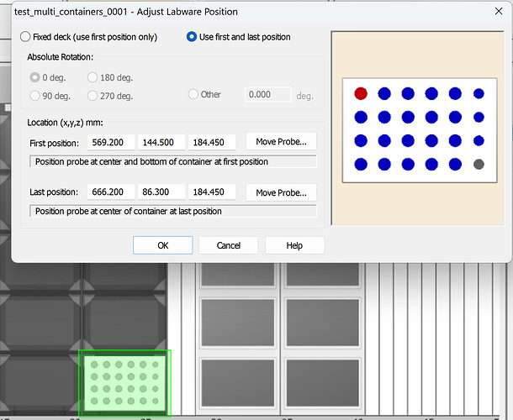Edit Last position Y value 86.300
This screenshot has height=420, width=513.
pyautogui.click(x=161, y=192)
